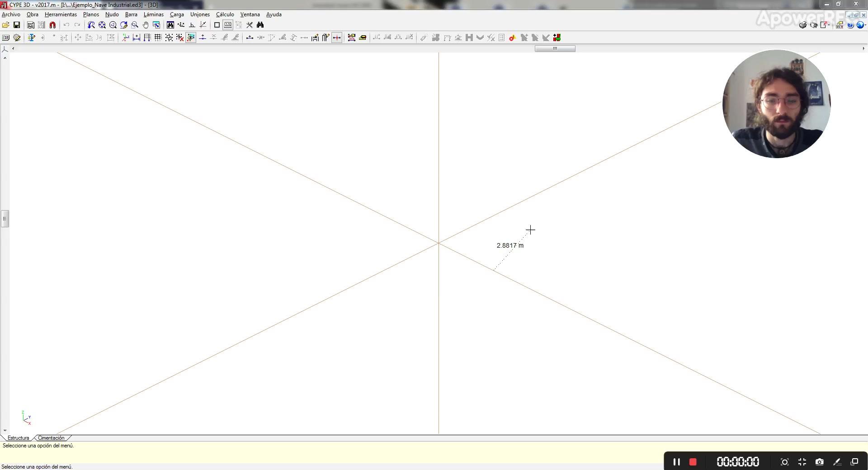Click the crossed wrench tools icon

249,25
